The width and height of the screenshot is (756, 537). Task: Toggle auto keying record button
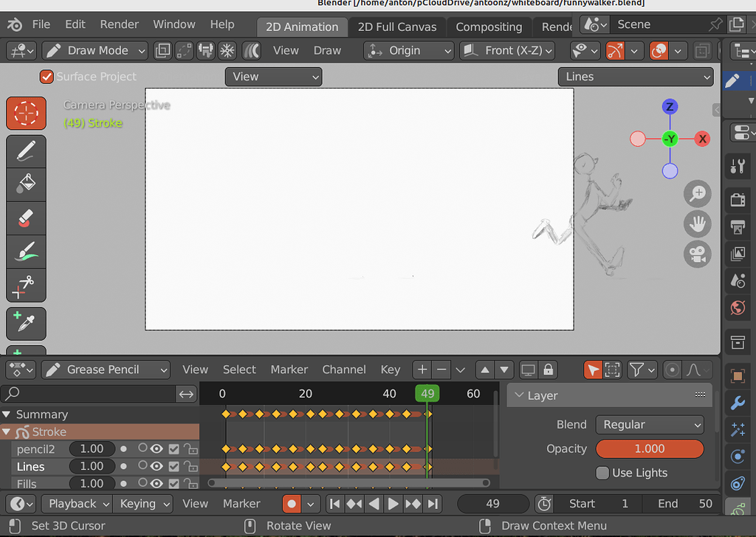click(x=292, y=504)
